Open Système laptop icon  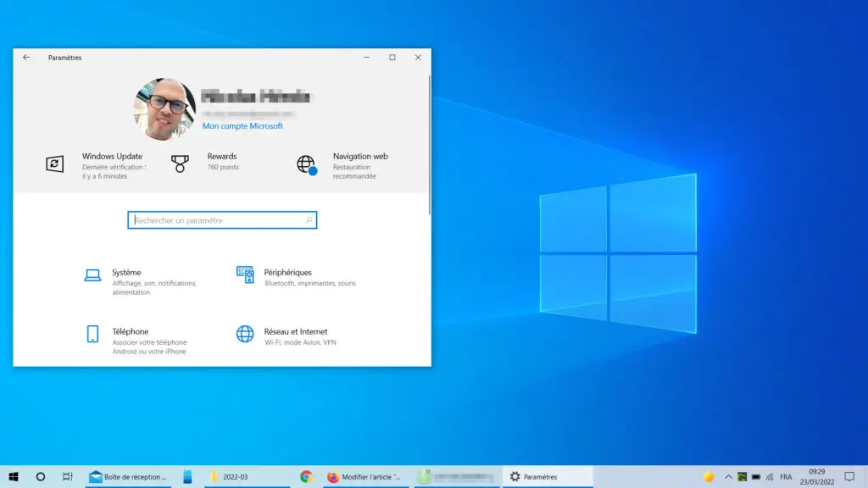pos(92,275)
